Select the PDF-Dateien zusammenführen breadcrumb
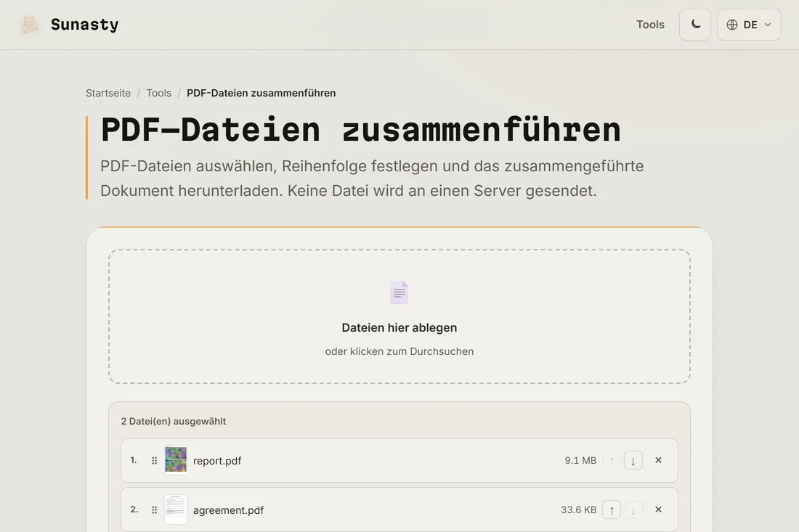Screen dimensions: 799x532 pos(261,93)
